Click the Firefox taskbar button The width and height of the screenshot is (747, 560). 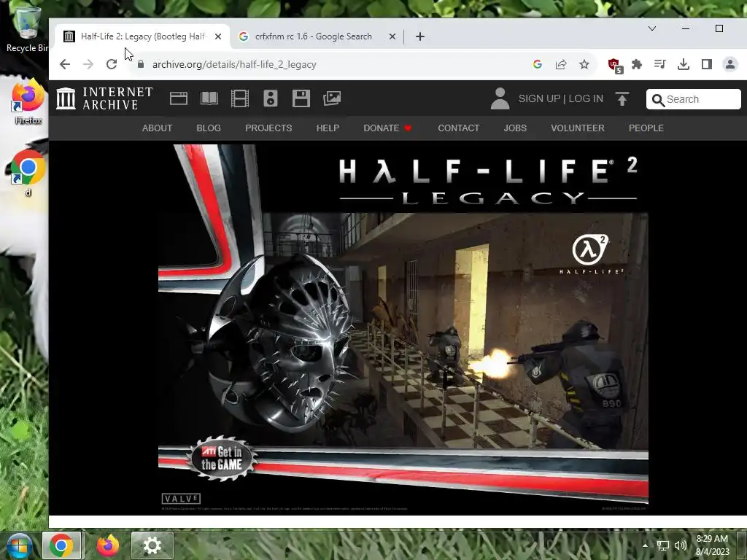[x=108, y=545]
